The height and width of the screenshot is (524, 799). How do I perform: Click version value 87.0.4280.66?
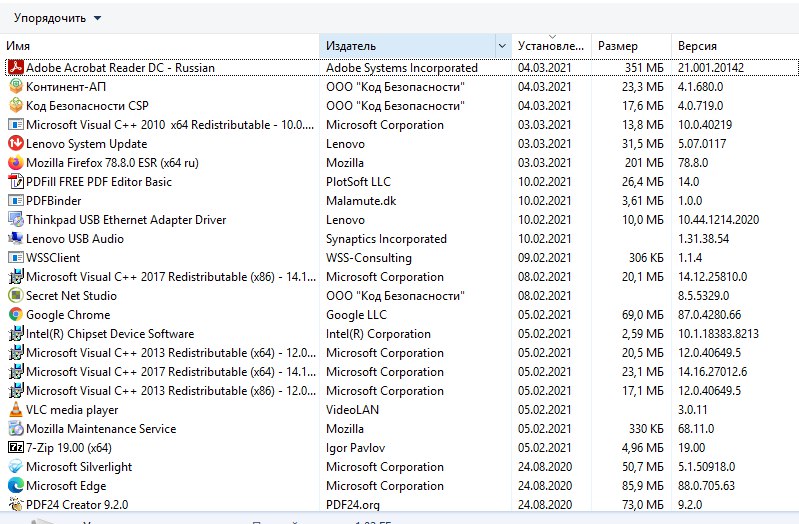[x=709, y=315]
